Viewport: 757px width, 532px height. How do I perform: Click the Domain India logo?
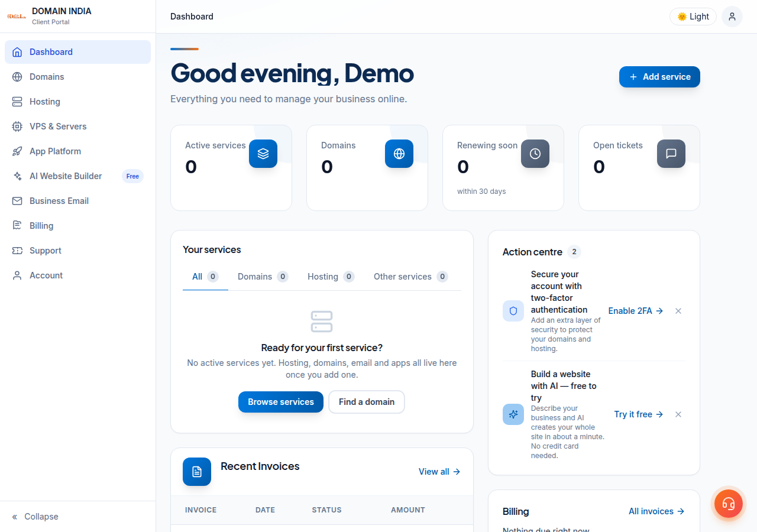point(17,16)
